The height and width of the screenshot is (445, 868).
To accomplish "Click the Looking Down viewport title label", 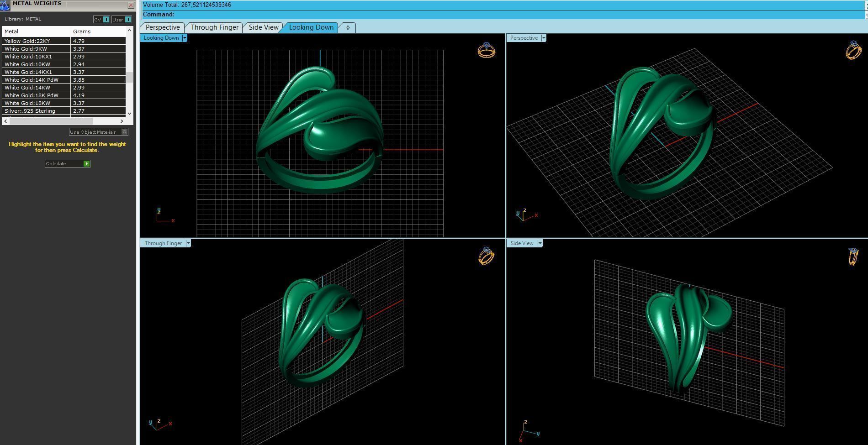I will 161,38.
